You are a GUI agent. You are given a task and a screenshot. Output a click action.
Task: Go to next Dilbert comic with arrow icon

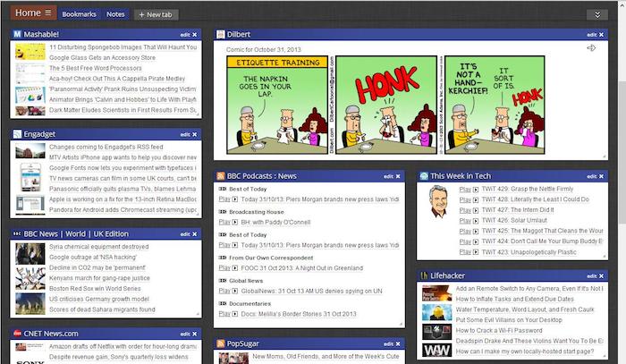tap(591, 48)
